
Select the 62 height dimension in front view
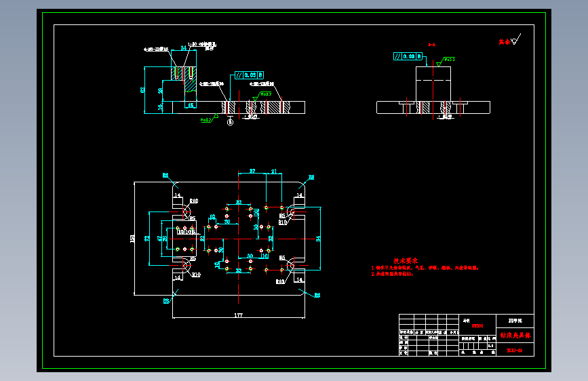(142, 90)
